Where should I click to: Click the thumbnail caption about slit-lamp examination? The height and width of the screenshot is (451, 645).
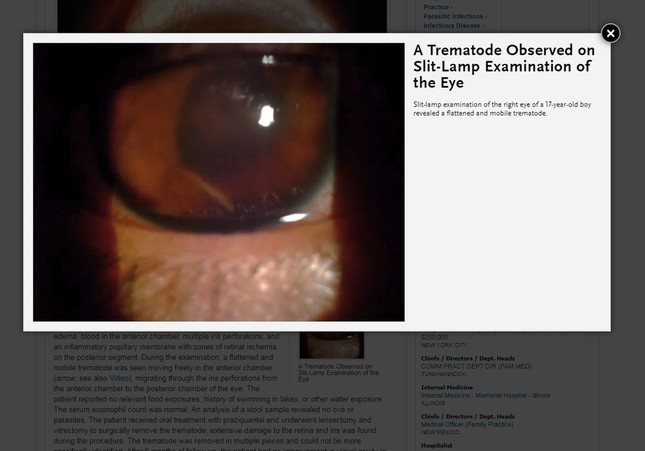(338, 372)
